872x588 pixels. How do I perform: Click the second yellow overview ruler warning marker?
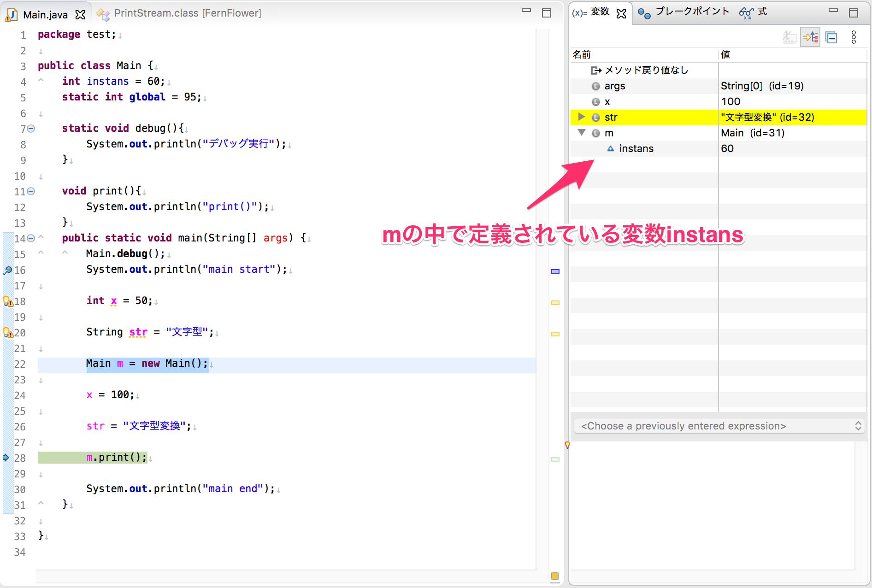[x=555, y=334]
